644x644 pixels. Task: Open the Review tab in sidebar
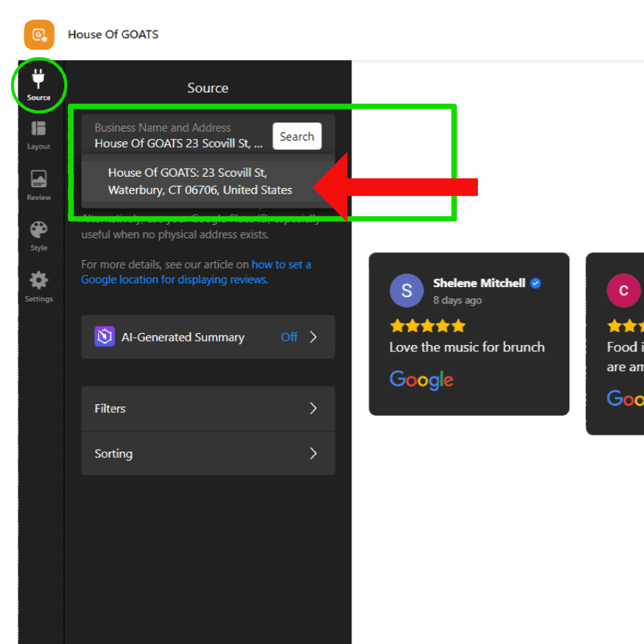pyautogui.click(x=39, y=186)
